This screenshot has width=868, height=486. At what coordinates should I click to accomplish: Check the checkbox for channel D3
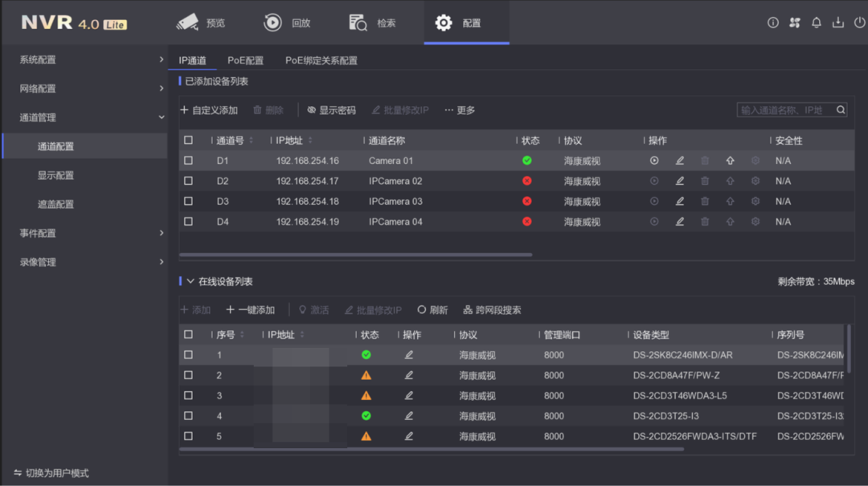tap(189, 202)
